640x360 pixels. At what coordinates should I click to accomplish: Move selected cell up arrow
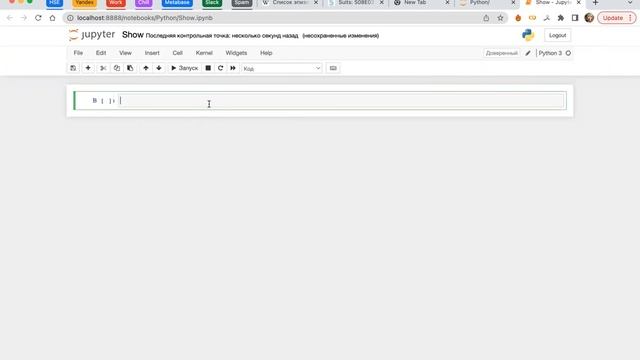tap(146, 68)
